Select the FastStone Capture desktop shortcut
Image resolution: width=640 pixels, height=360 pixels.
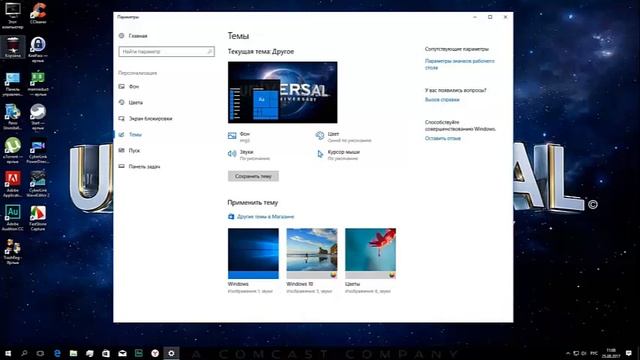[38, 218]
